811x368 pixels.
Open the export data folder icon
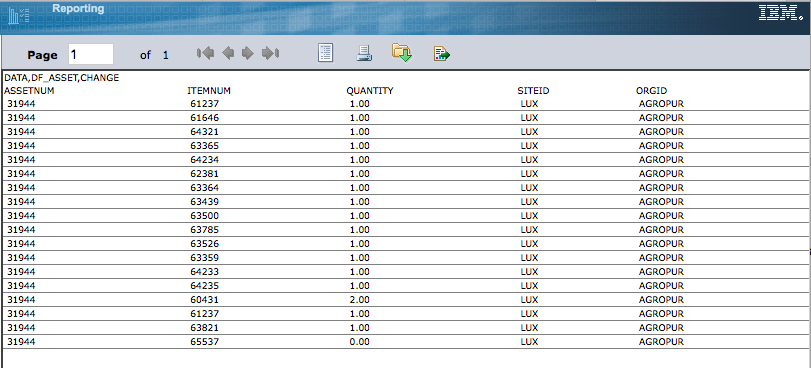point(402,53)
